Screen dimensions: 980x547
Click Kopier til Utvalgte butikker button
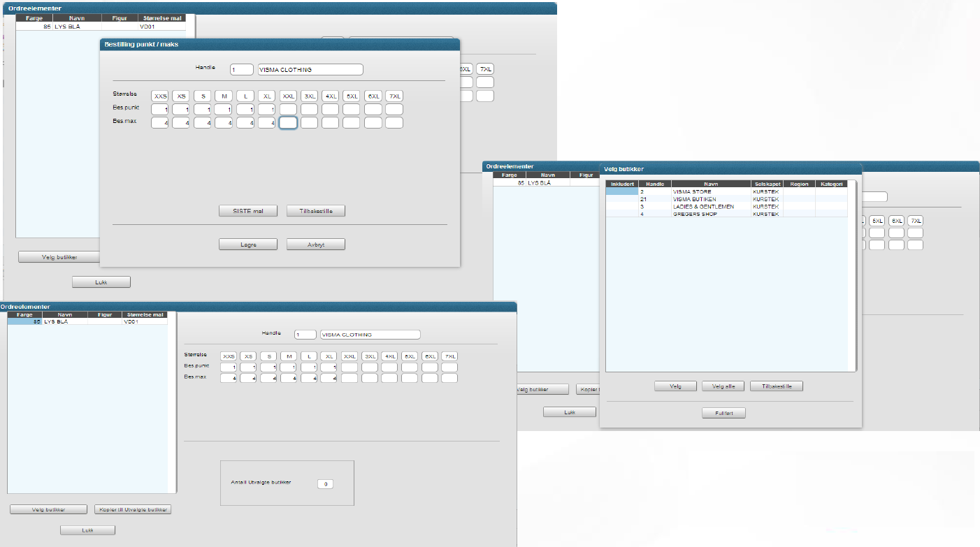click(x=133, y=509)
